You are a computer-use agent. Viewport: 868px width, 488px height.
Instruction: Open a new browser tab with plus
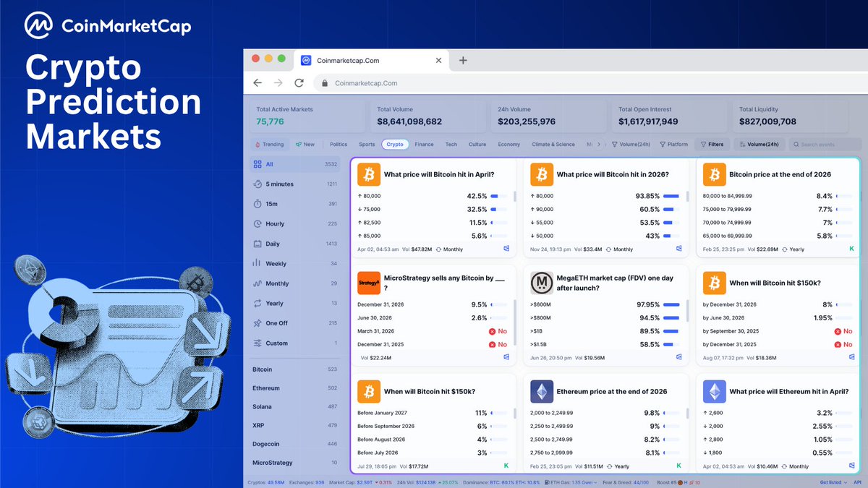[464, 60]
